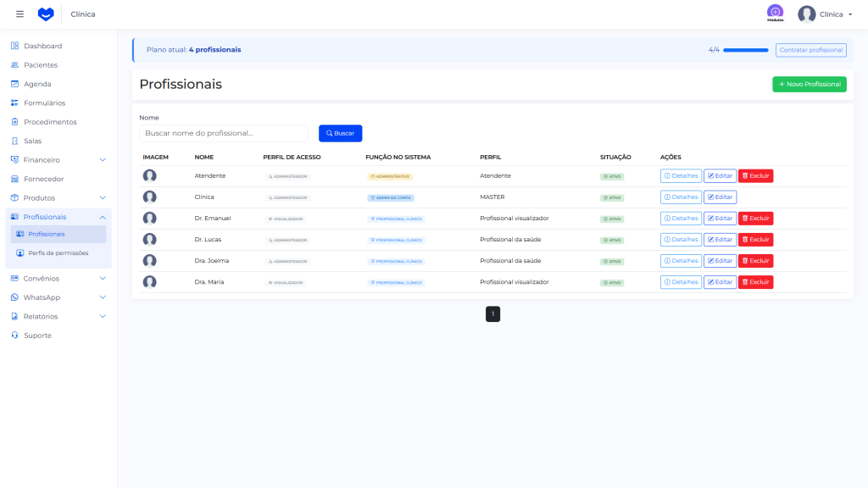Click Dr. Emanuel's avatar image

tap(150, 219)
